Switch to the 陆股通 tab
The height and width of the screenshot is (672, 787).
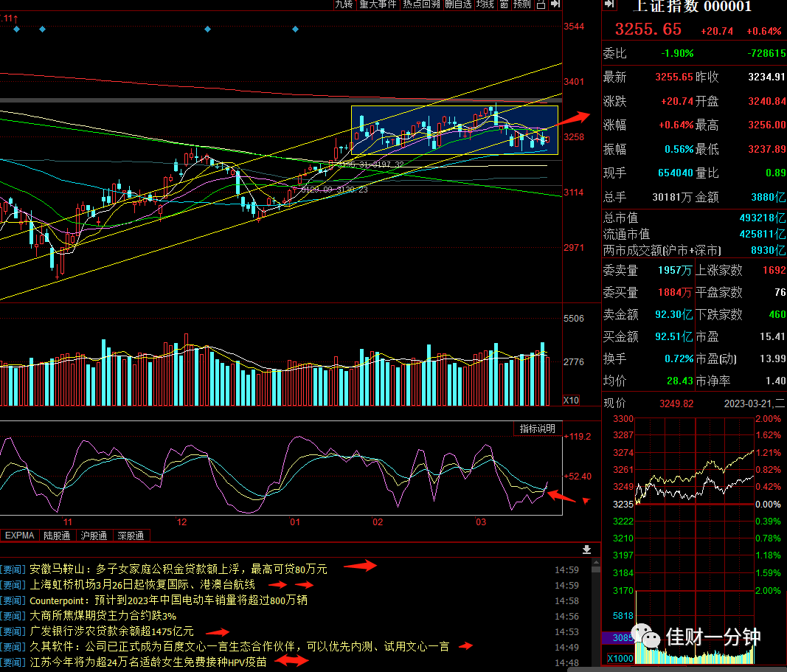tap(57, 536)
